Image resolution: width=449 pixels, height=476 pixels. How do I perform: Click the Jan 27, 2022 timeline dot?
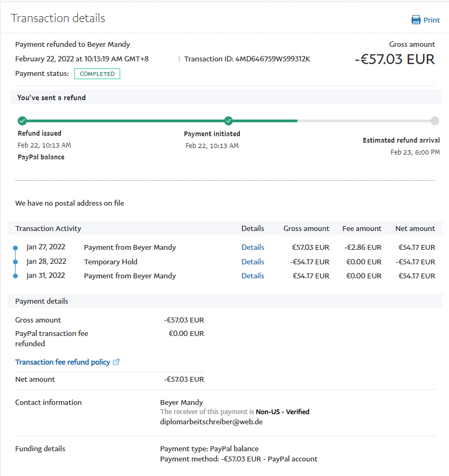(x=16, y=248)
